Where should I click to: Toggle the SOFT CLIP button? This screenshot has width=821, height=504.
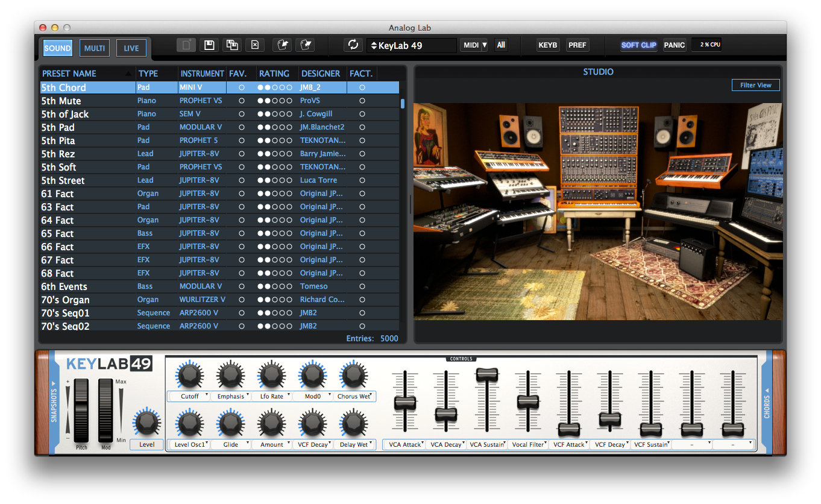638,45
